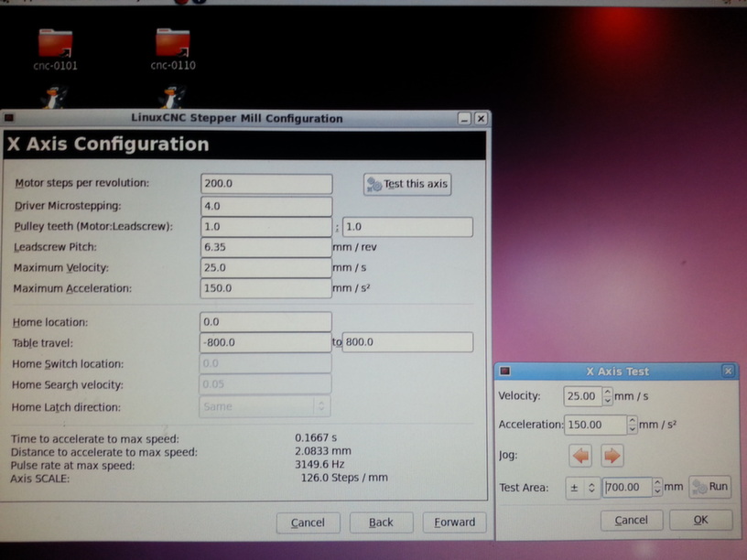The image size is (747, 560).
Task: Adjust the Test Area distance spinner arrows
Action: coord(657,487)
